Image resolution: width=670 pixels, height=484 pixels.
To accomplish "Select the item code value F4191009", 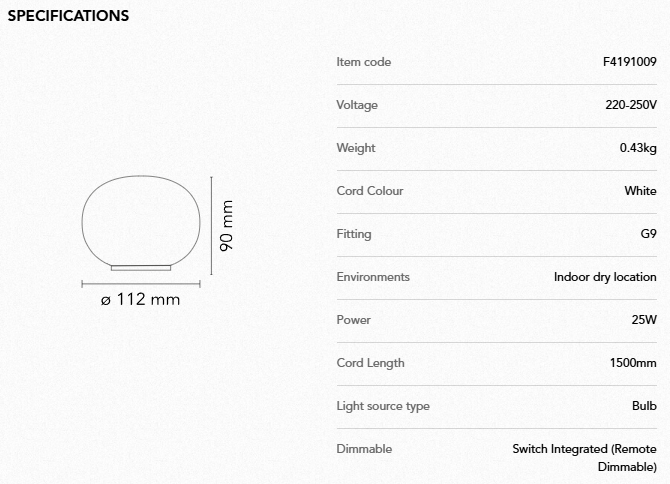I will tap(624, 62).
